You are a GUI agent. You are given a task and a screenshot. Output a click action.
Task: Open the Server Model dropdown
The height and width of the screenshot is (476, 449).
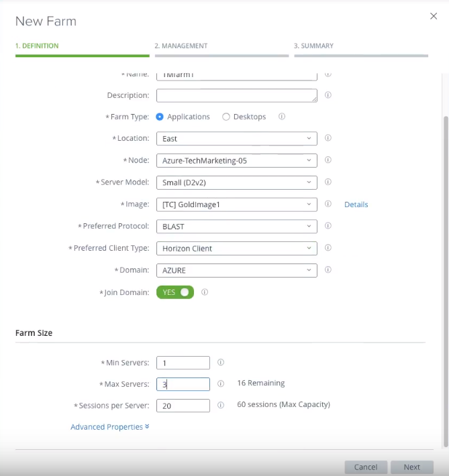(x=237, y=182)
